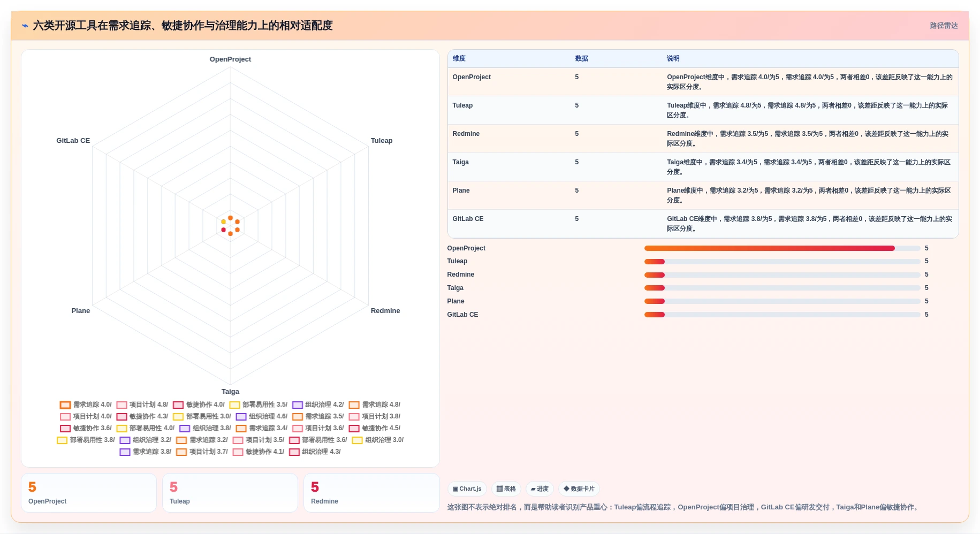
Task: Click the Plane axis label on the radar
Action: (81, 311)
